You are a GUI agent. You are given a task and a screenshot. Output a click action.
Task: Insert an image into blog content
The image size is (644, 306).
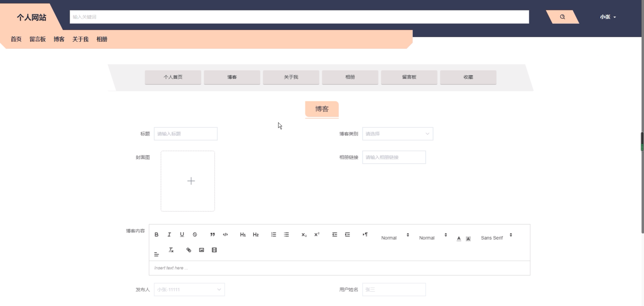tap(202, 250)
